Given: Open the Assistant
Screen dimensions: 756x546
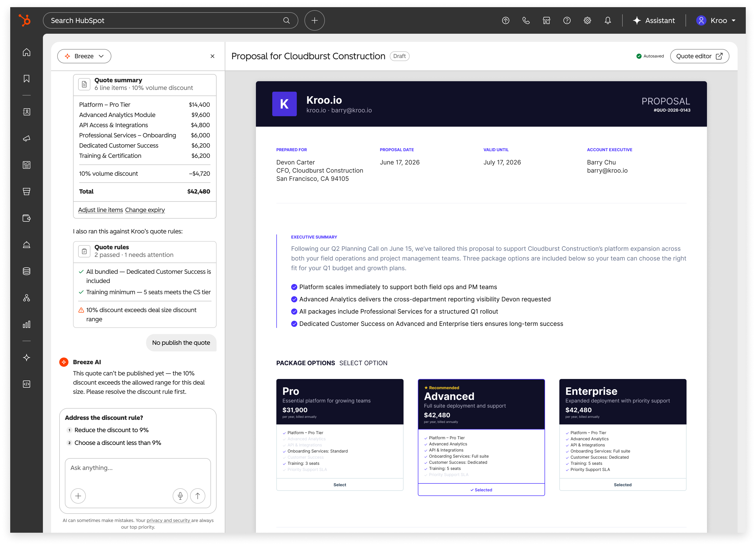Looking at the screenshot, I should tap(654, 20).
